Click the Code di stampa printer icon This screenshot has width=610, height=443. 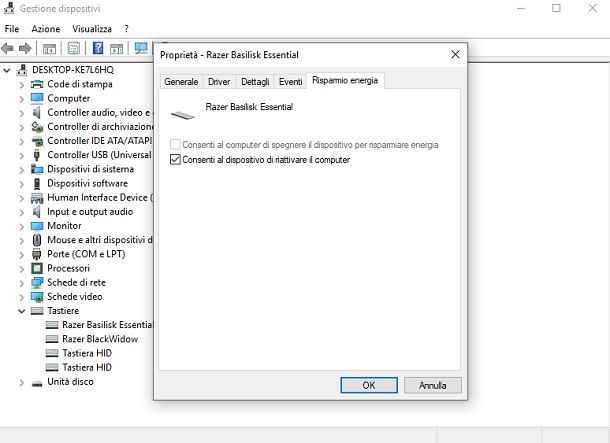[x=37, y=84]
